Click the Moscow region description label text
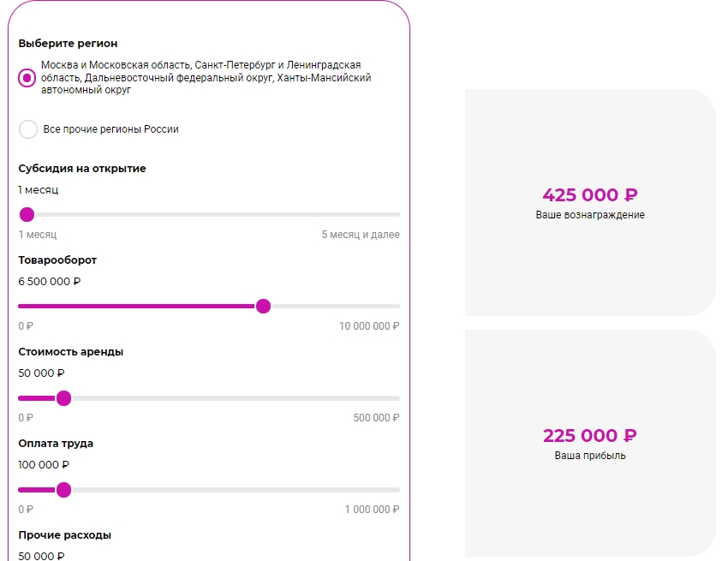Viewport: 728px width, 561px height. pos(206,77)
